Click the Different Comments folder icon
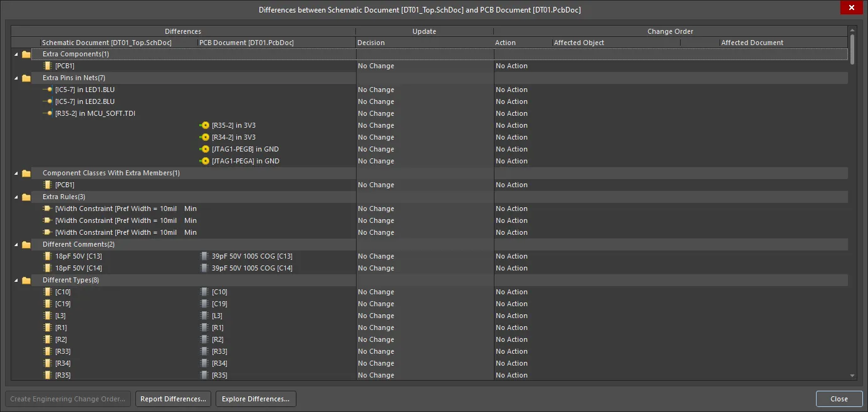 [x=26, y=245]
